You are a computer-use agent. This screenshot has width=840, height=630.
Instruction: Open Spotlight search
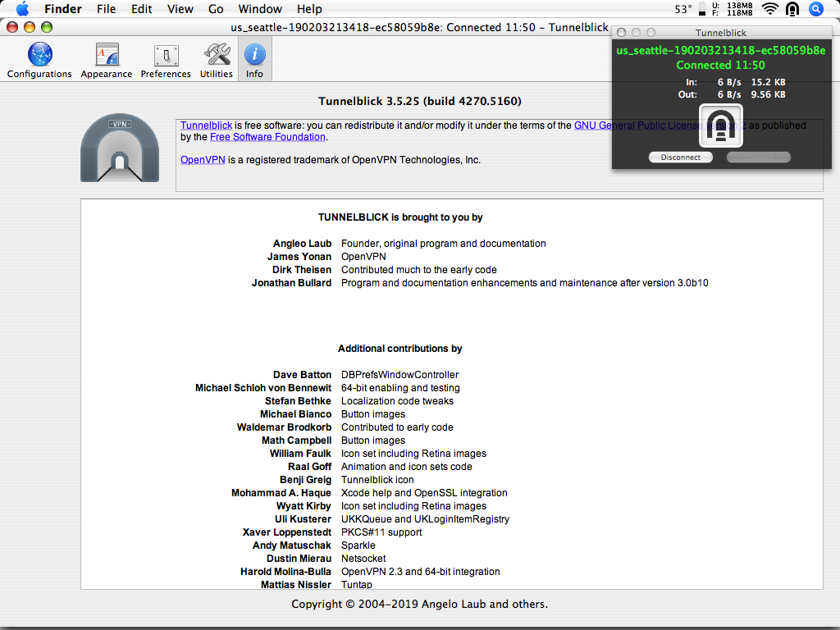click(x=816, y=9)
